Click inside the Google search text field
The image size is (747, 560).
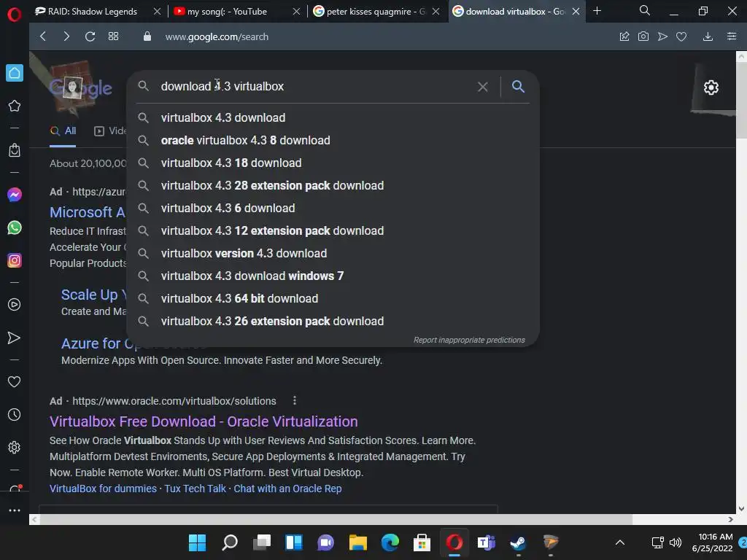pos(314,86)
